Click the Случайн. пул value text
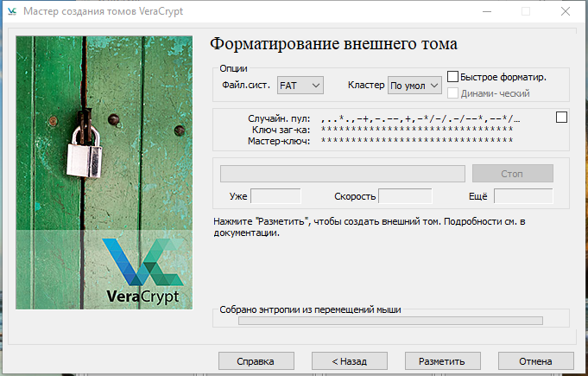 [x=420, y=119]
